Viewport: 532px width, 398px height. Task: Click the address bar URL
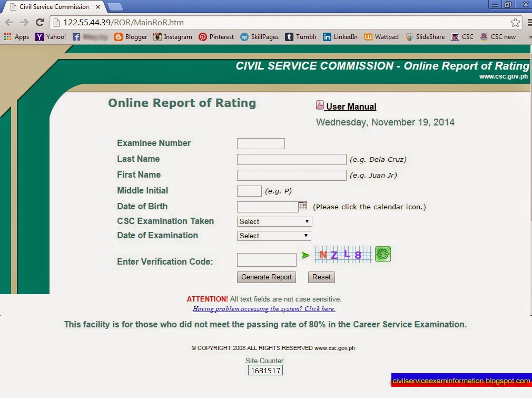tap(123, 23)
